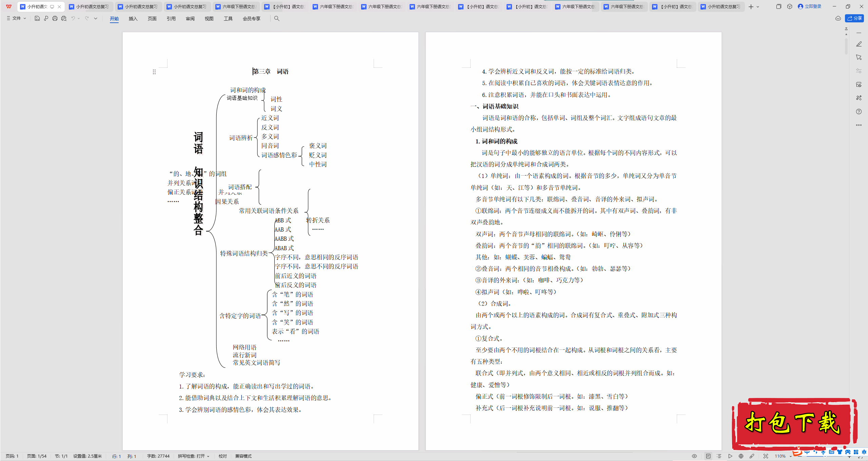Click the fit page zoom icon in the status bar
Viewport: 868px width, 461px height.
coord(766,456)
